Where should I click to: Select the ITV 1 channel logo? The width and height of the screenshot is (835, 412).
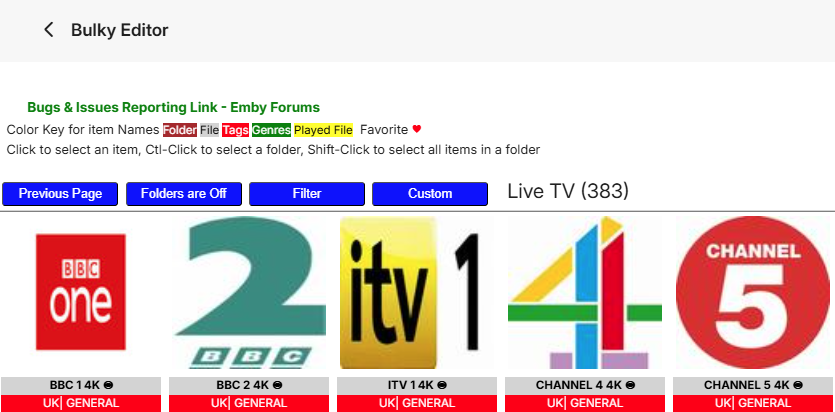pyautogui.click(x=417, y=292)
